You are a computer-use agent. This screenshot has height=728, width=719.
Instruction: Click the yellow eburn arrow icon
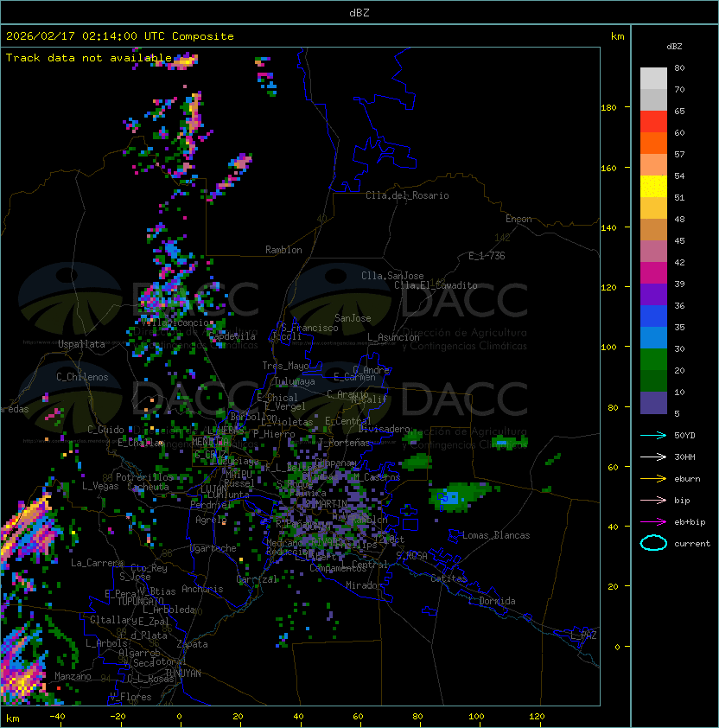653,479
